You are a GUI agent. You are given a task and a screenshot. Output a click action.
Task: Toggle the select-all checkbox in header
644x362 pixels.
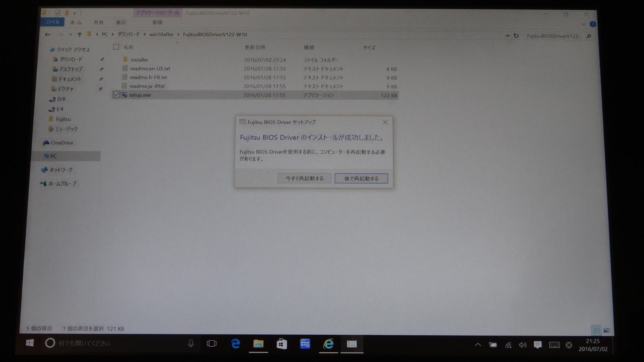tap(116, 47)
